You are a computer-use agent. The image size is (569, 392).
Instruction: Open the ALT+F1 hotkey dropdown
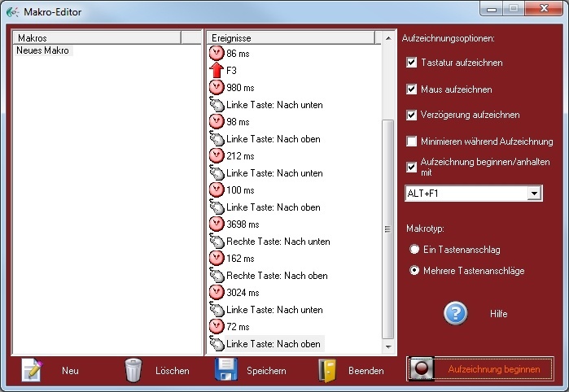534,194
